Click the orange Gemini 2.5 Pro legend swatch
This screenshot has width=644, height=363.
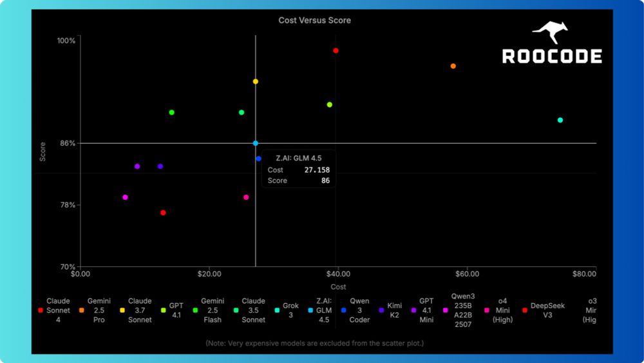point(81,310)
